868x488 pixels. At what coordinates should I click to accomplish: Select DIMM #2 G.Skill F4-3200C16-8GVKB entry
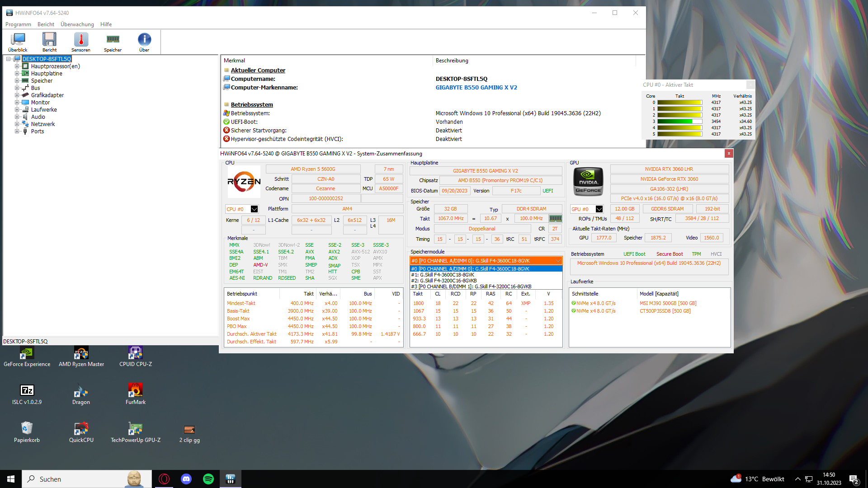tap(444, 281)
